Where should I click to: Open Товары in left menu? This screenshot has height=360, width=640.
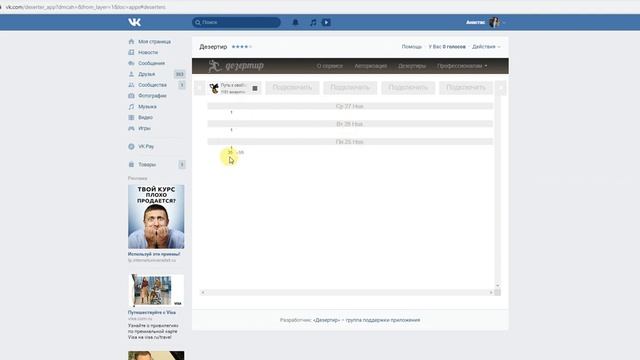click(147, 164)
